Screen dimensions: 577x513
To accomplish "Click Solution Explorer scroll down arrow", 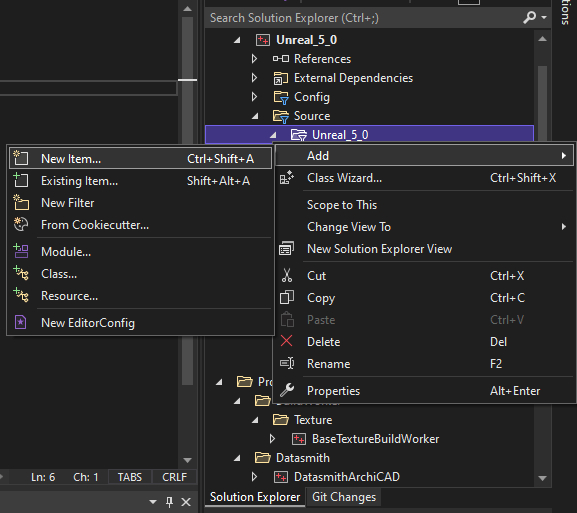I will point(542,478).
